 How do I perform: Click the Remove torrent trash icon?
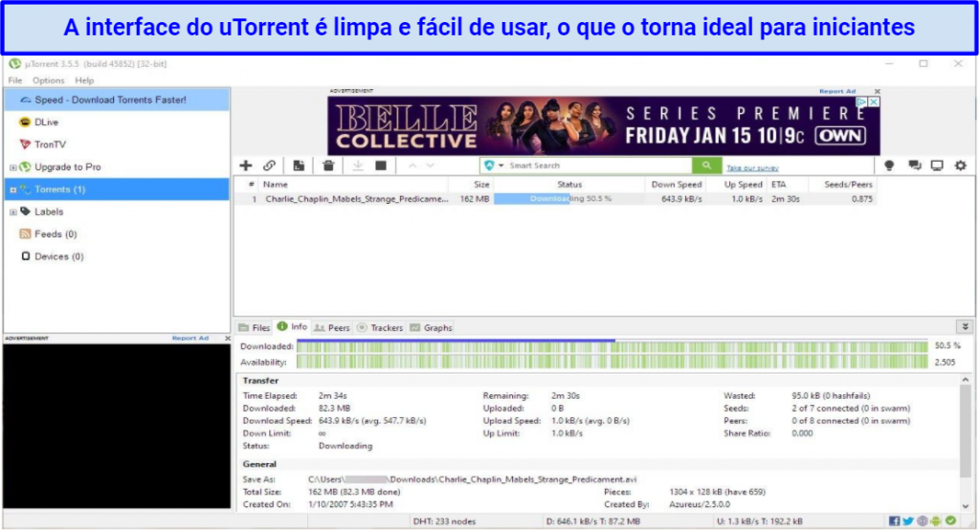(x=328, y=166)
